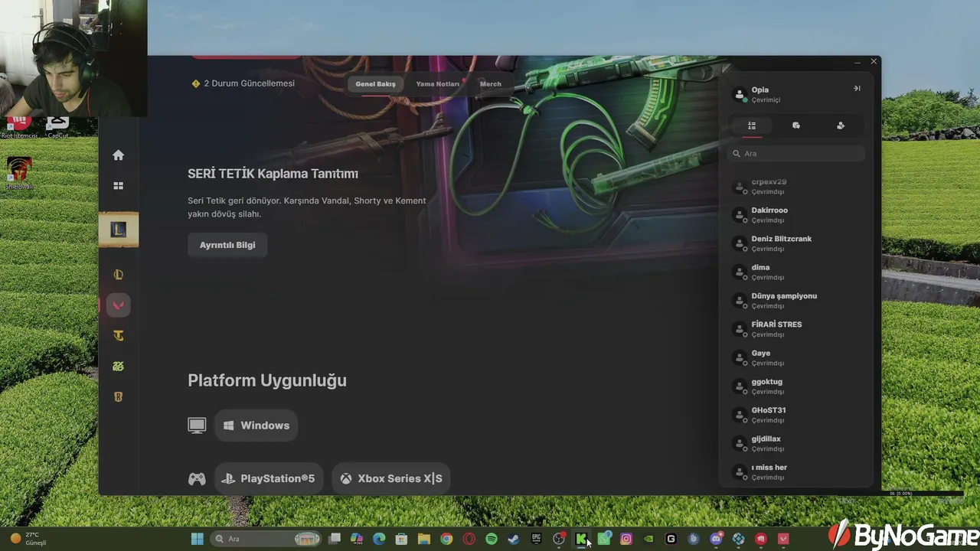This screenshot has height=551, width=980.
Task: Click the PlayStation®5 platform chip
Action: pyautogui.click(x=269, y=478)
